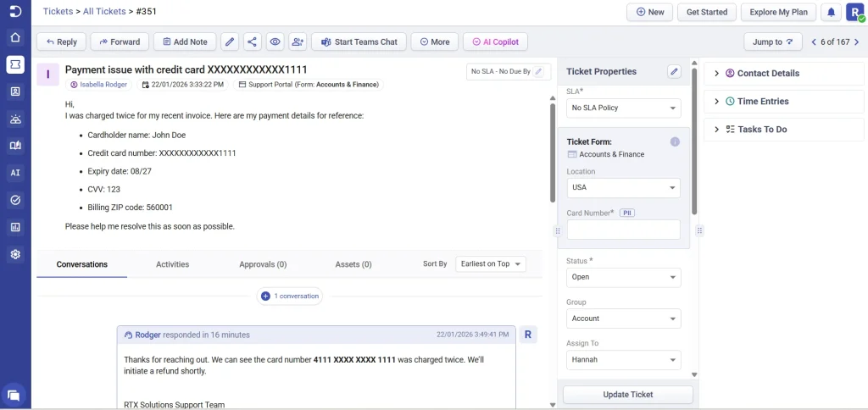
Task: Open the SLA Policy dropdown
Action: 623,108
